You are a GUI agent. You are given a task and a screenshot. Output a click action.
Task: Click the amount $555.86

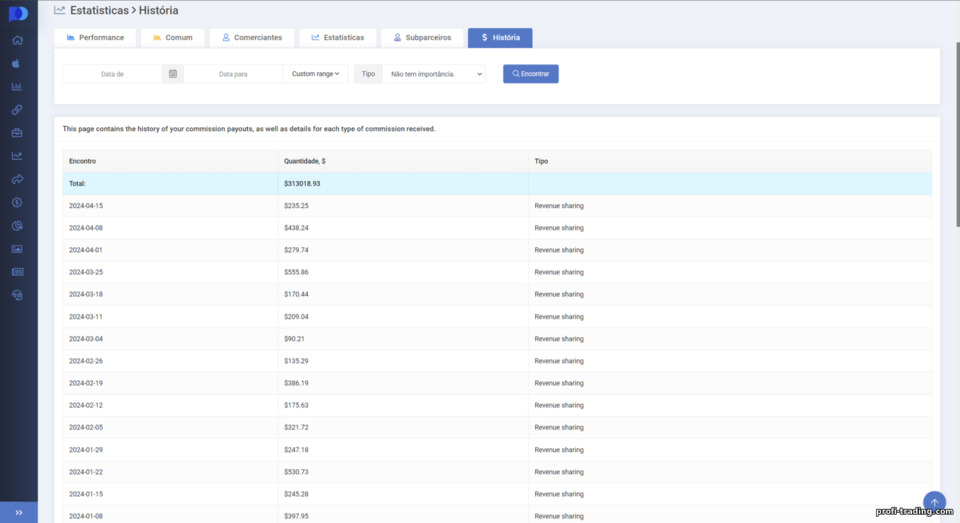click(x=296, y=272)
